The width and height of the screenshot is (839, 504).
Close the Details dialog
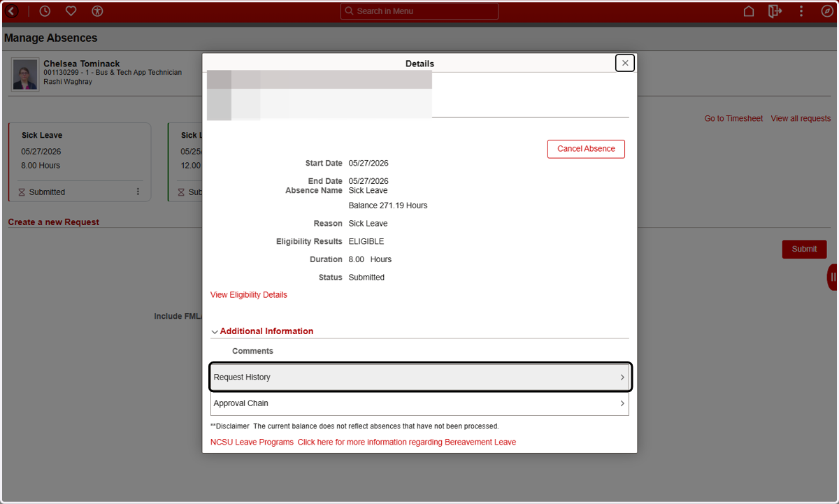pos(625,63)
